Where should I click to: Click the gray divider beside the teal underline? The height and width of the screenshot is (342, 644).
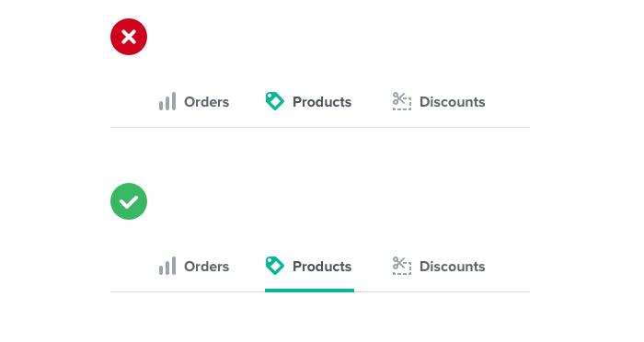pos(442,292)
